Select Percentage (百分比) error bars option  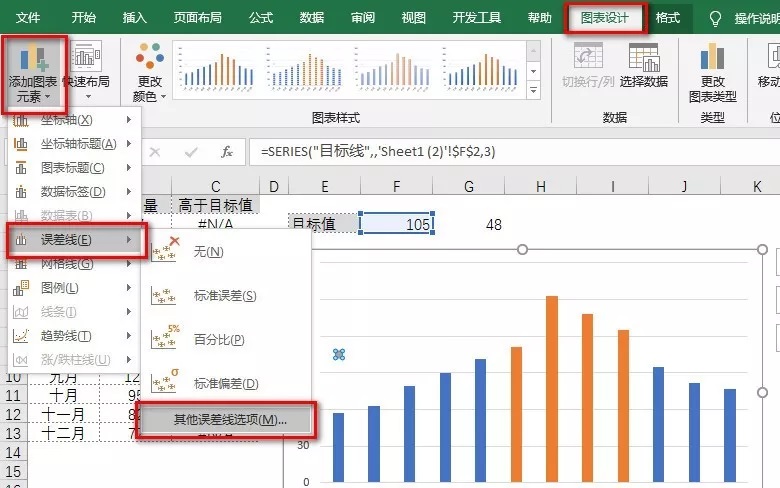click(218, 339)
